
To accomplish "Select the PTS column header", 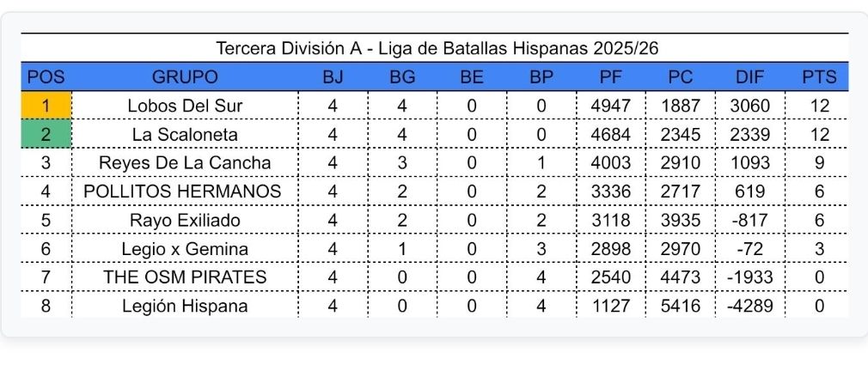I will 819,76.
